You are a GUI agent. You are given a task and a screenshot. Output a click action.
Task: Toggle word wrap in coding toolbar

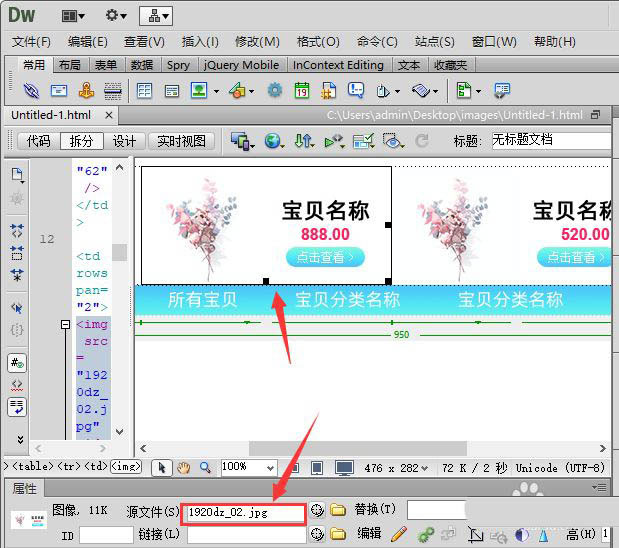coord(17,407)
